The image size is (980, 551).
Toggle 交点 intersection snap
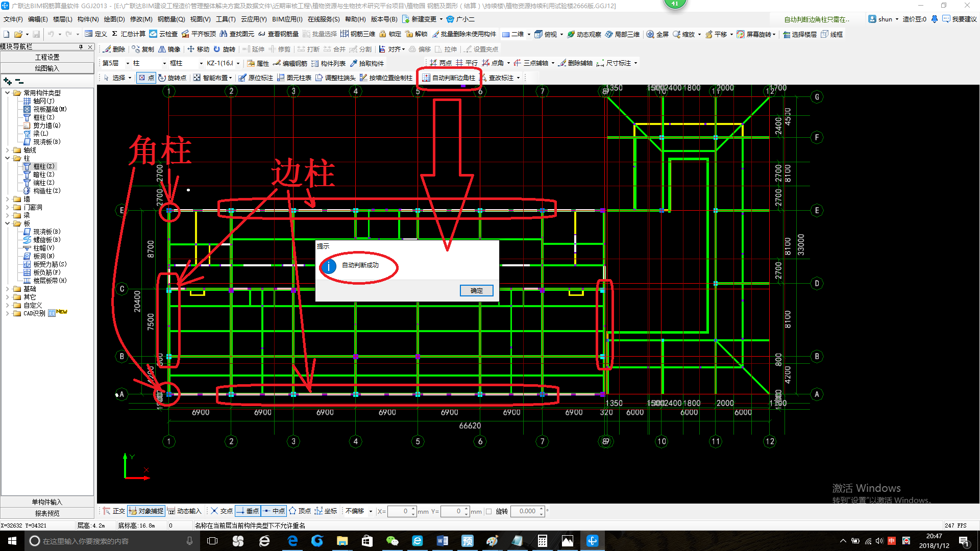[x=222, y=511]
